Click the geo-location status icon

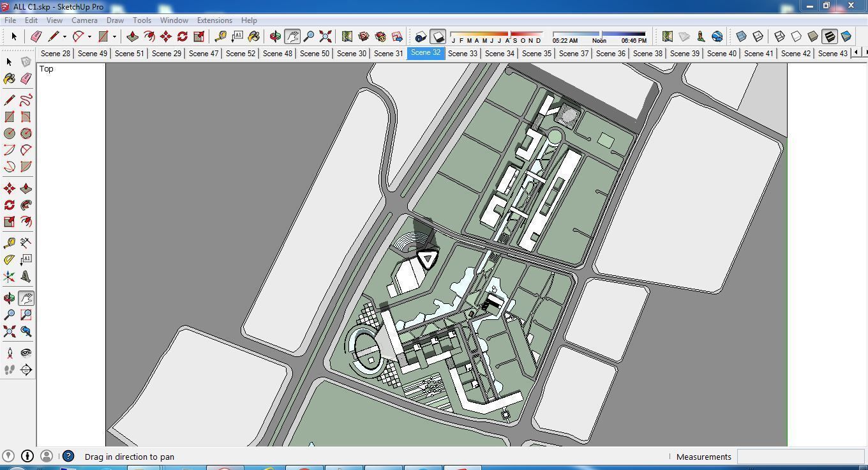[x=8, y=456]
